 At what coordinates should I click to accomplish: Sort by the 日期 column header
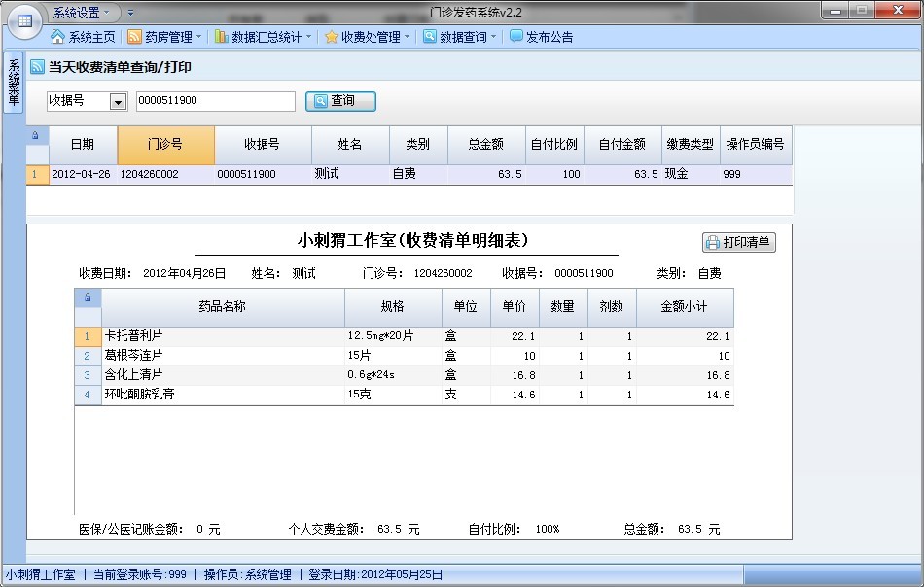click(x=83, y=145)
